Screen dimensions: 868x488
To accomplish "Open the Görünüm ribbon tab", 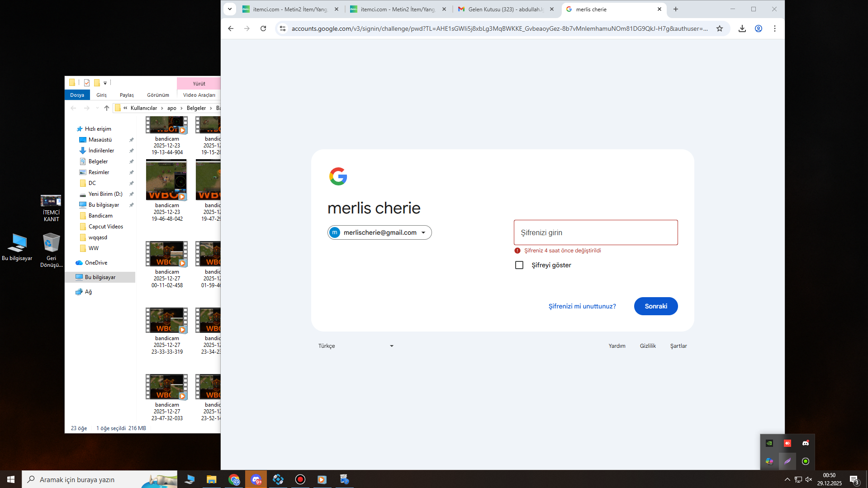I will pyautogui.click(x=158, y=95).
